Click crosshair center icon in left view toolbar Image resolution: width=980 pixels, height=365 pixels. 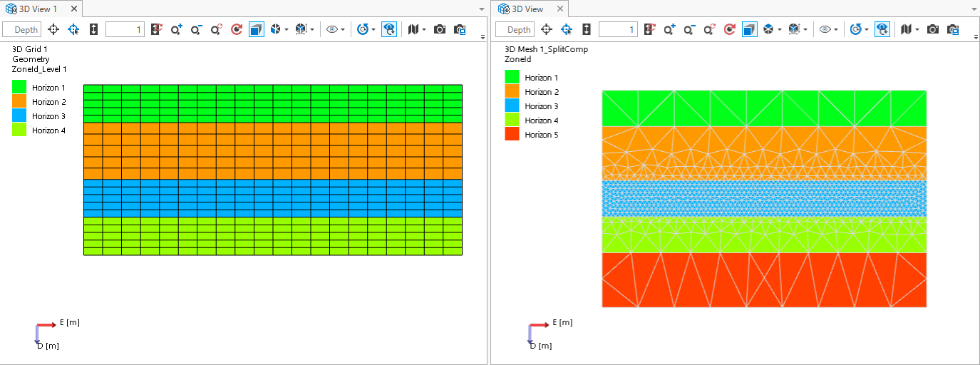click(53, 29)
